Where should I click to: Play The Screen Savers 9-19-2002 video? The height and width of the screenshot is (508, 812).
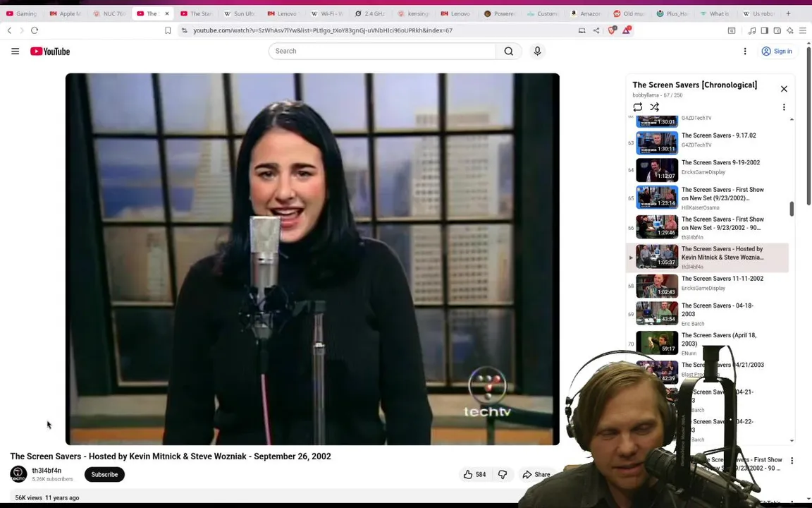708,169
